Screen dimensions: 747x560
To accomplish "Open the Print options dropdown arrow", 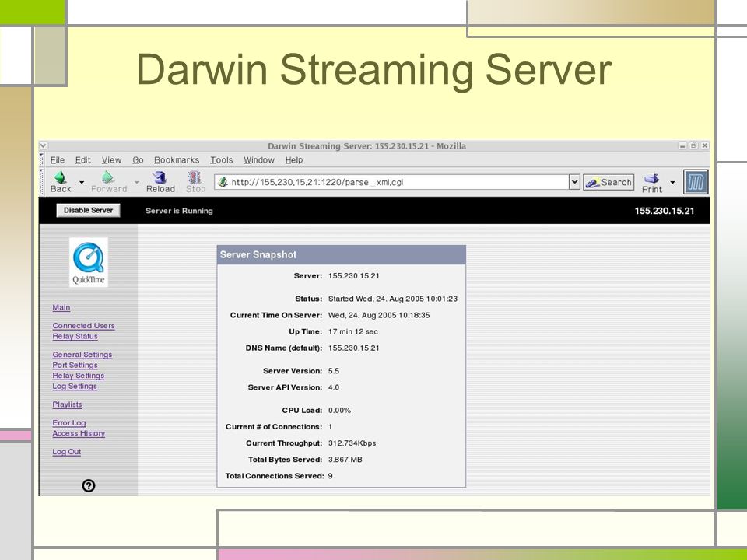I will [x=672, y=182].
